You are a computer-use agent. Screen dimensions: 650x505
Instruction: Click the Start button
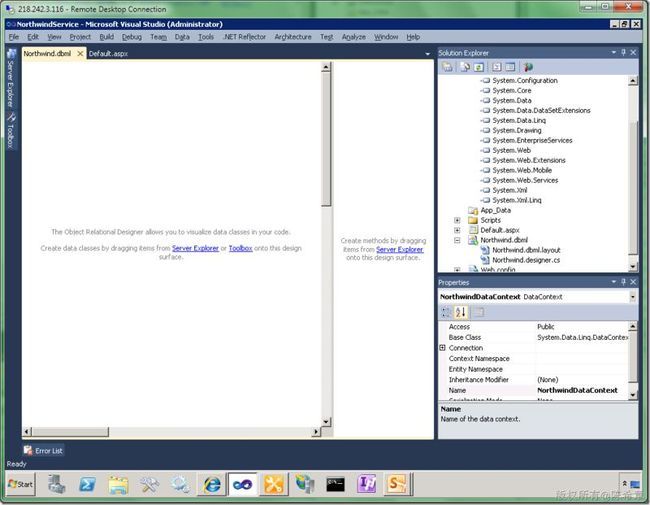pos(21,484)
